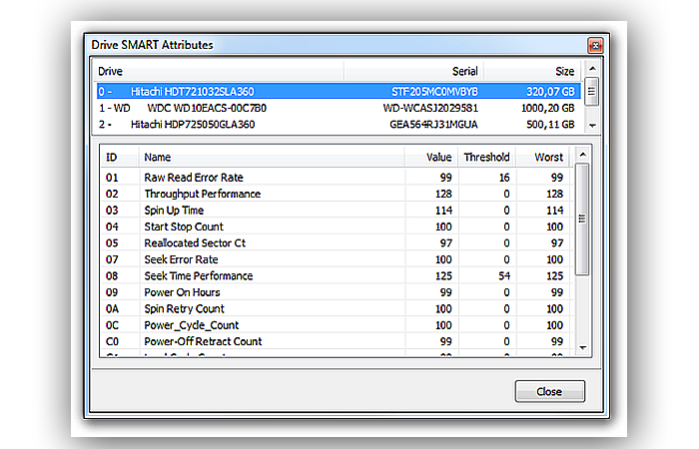Select the Power_Cycle_Count row
The height and width of the screenshot is (449, 699).
click(337, 325)
